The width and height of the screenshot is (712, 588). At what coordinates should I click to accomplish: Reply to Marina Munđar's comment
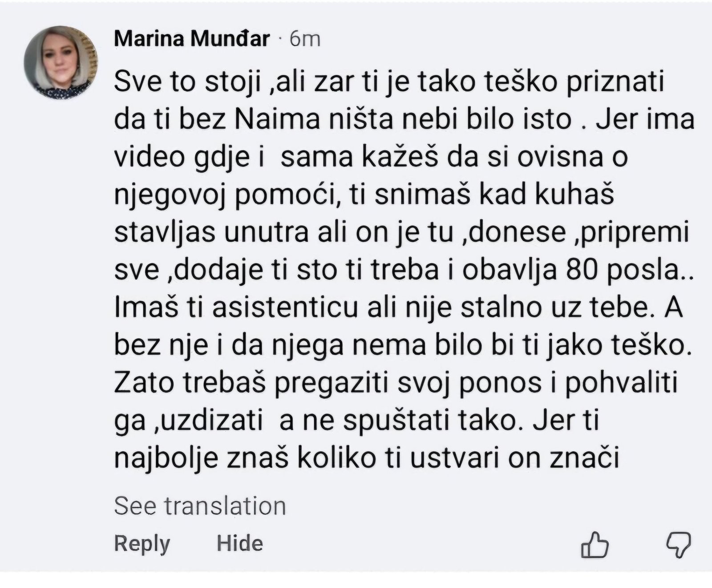(x=142, y=543)
